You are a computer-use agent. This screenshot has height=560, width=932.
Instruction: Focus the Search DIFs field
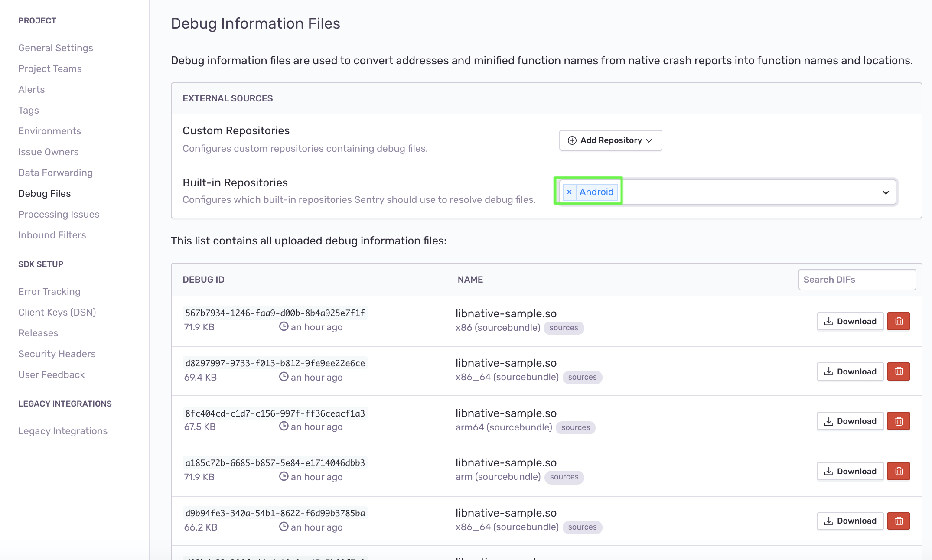(857, 280)
